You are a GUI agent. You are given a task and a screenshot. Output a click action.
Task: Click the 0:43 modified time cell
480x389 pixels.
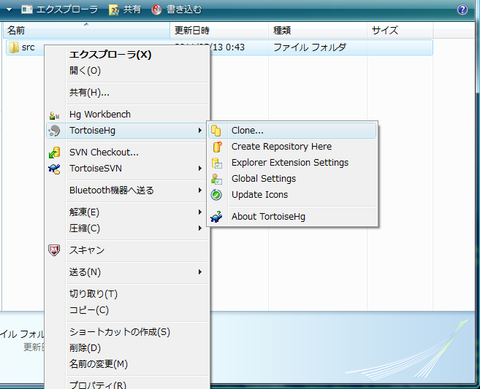coord(235,47)
